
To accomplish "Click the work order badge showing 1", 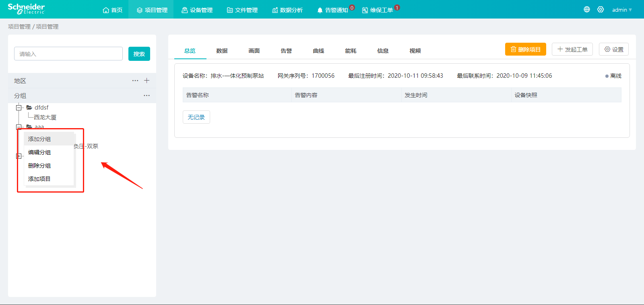I will coord(397,7).
